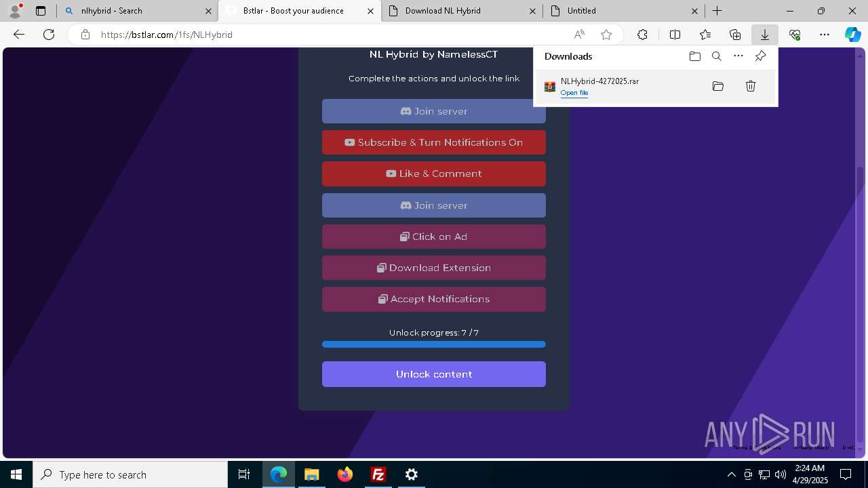The image size is (868, 488).
Task: Delete the NLHybrid-4272025.rar download
Action: (751, 86)
